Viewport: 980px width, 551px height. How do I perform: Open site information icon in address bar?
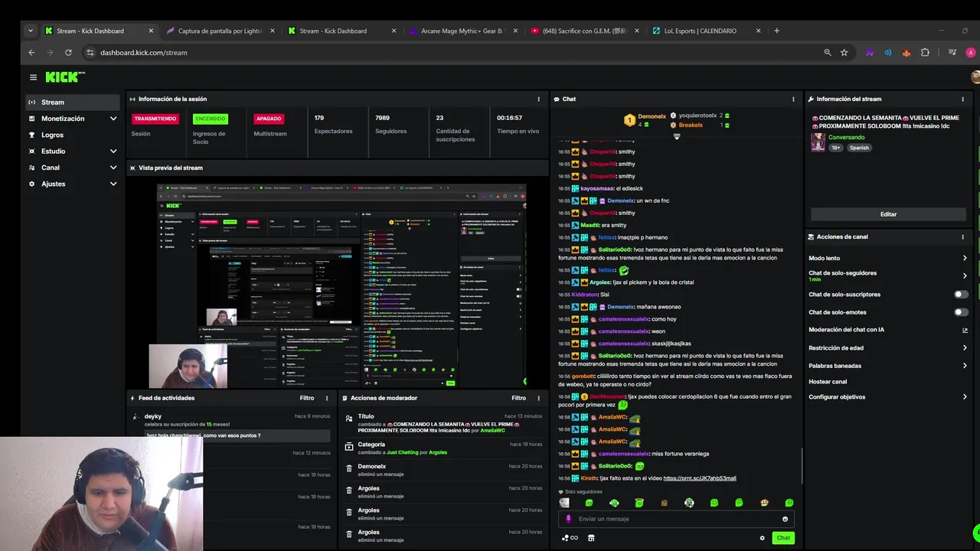(90, 53)
